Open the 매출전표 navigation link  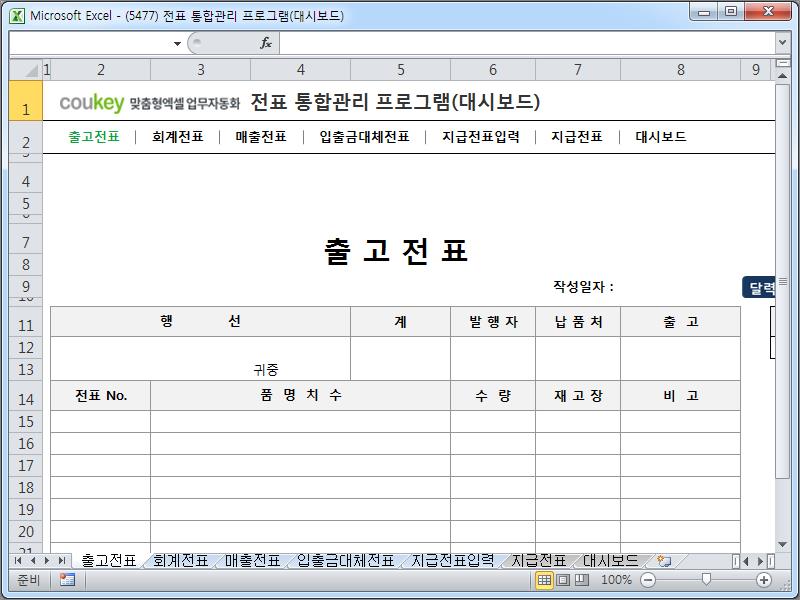coord(261,137)
